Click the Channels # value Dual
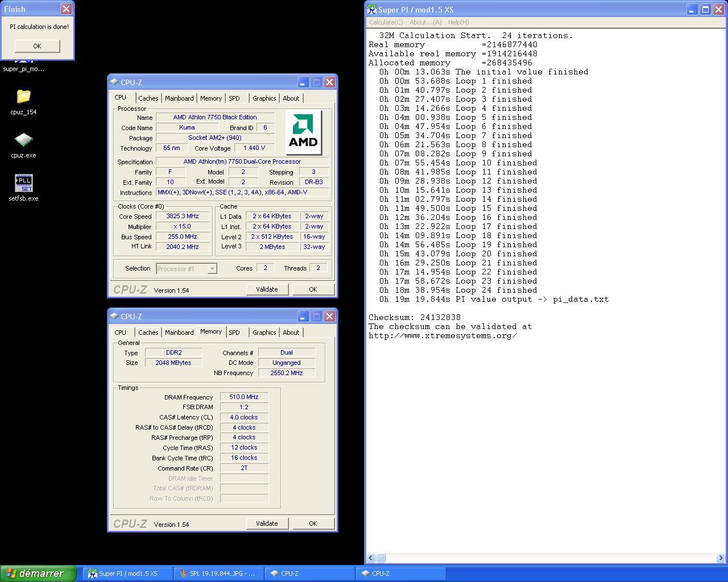728x582 pixels. 287,353
